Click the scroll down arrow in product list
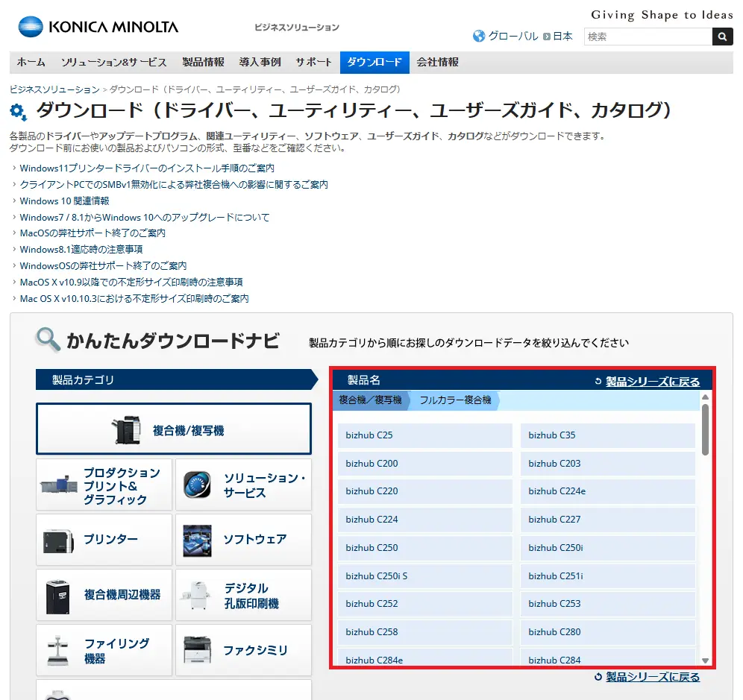Image resolution: width=743 pixels, height=700 pixels. point(705,660)
